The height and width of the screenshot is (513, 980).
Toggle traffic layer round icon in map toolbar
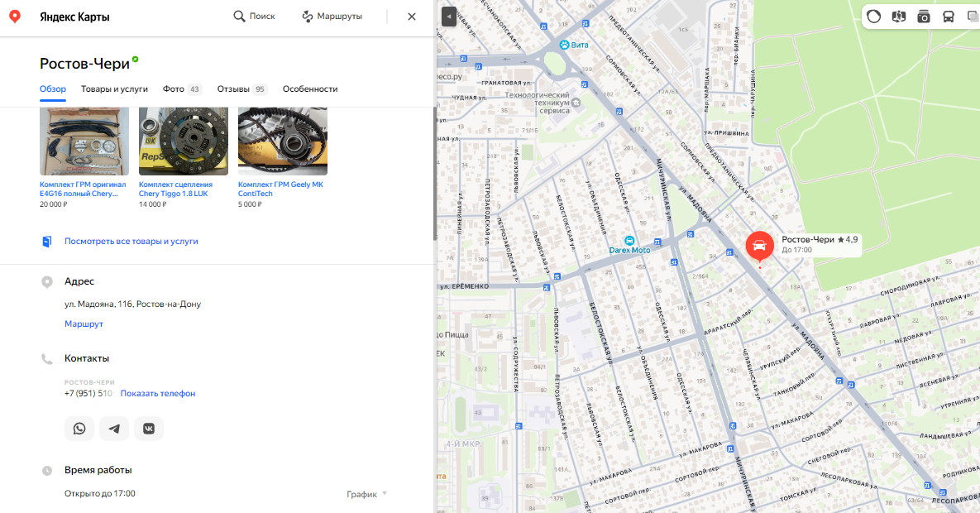point(874,17)
